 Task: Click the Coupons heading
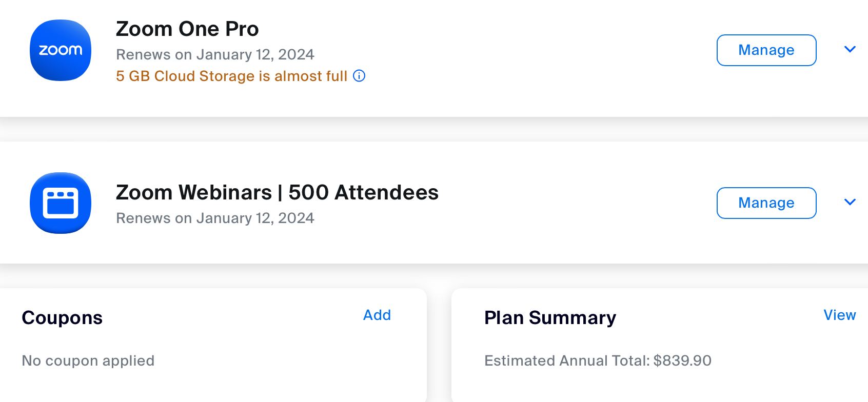[x=62, y=318]
